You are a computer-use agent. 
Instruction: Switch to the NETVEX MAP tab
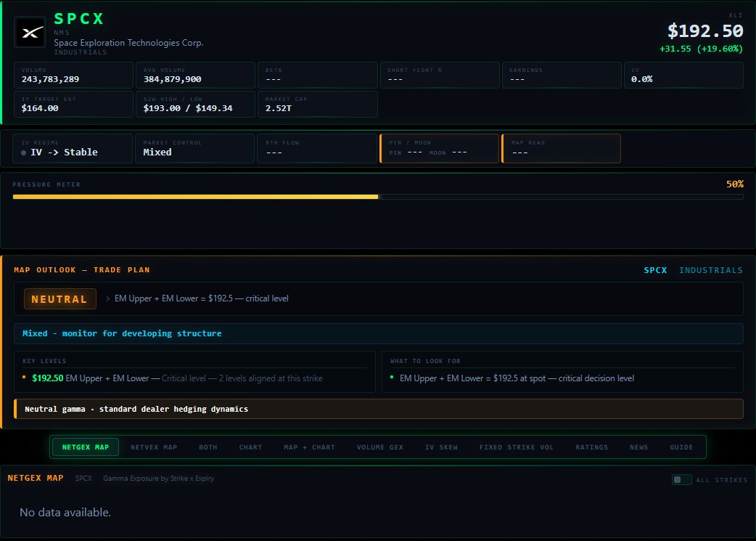point(154,447)
